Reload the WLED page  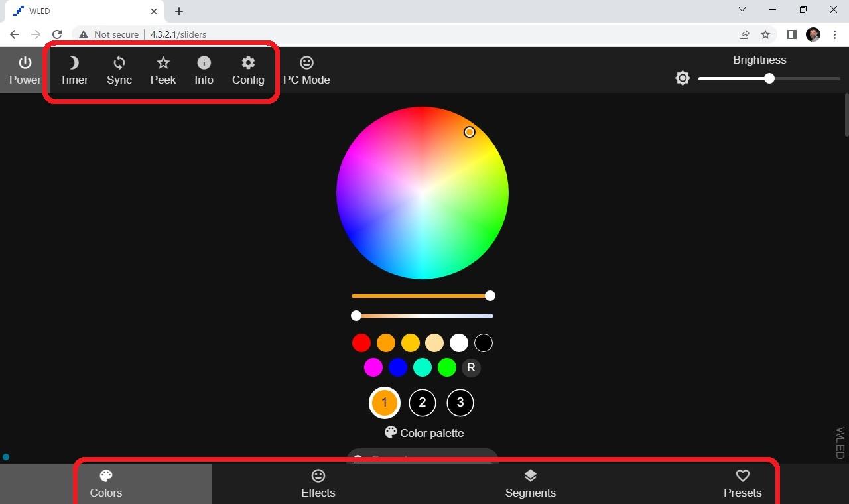(x=57, y=34)
